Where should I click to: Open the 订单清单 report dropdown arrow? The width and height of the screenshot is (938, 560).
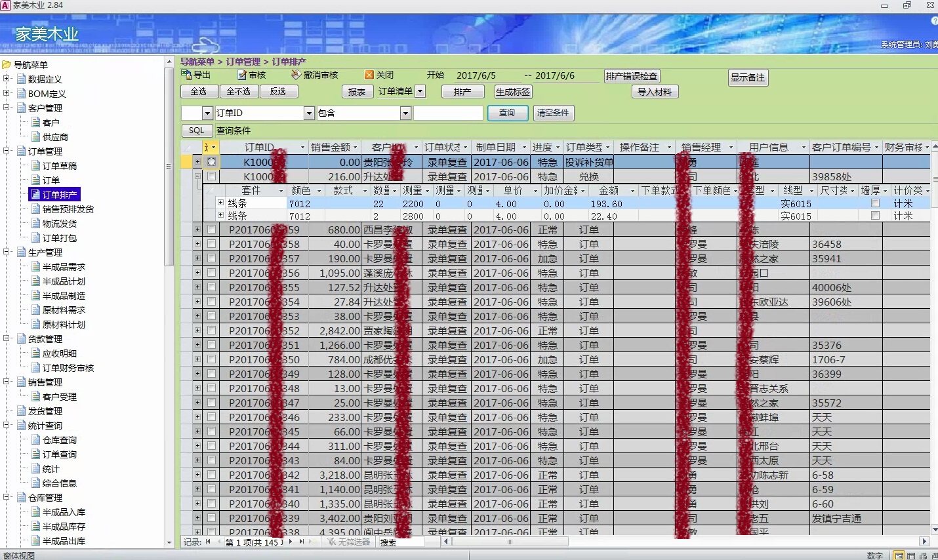pyautogui.click(x=420, y=92)
